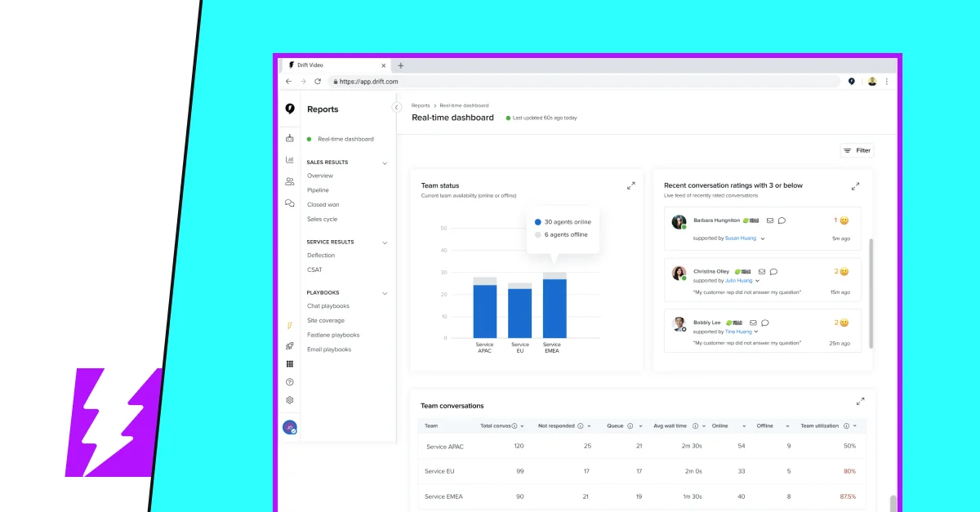Open the Reports breadcrumb link
Screen dimensions: 980x512
point(420,105)
